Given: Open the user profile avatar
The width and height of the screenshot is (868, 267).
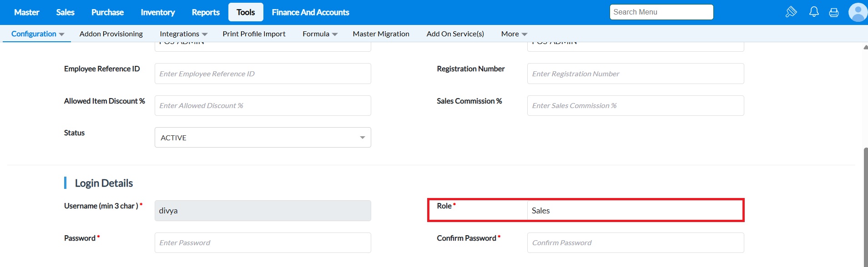Looking at the screenshot, I should 858,12.
